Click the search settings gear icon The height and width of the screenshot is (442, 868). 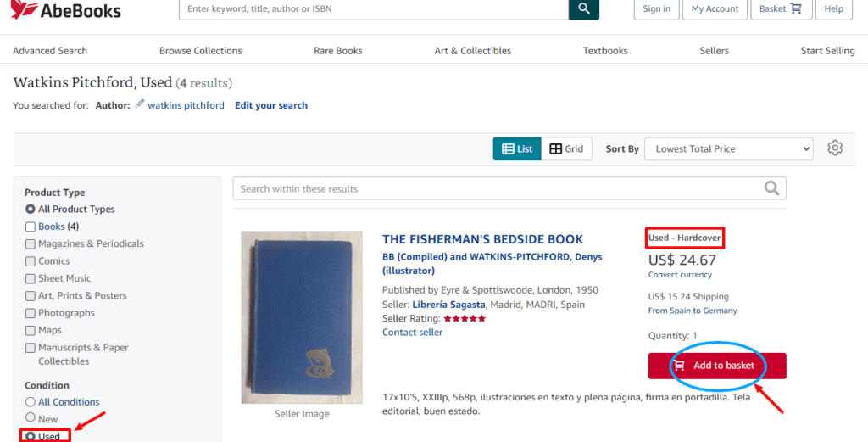point(835,148)
